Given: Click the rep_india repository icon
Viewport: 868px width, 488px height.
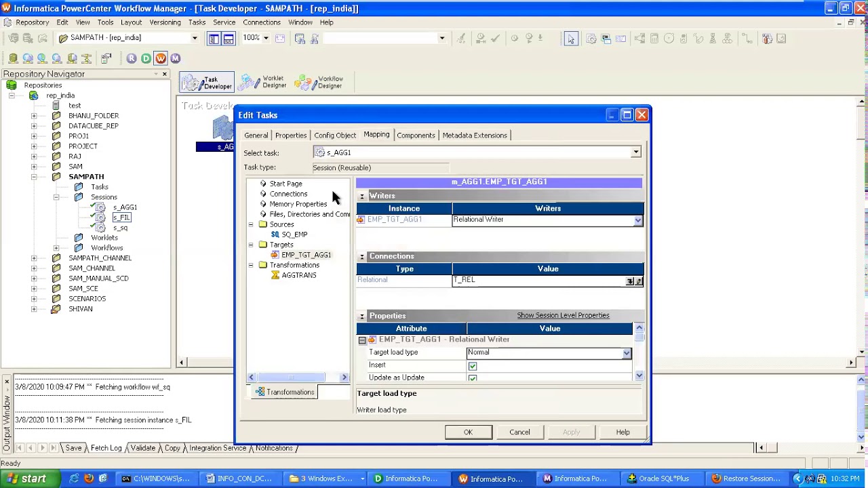Looking at the screenshot, I should pyautogui.click(x=33, y=96).
